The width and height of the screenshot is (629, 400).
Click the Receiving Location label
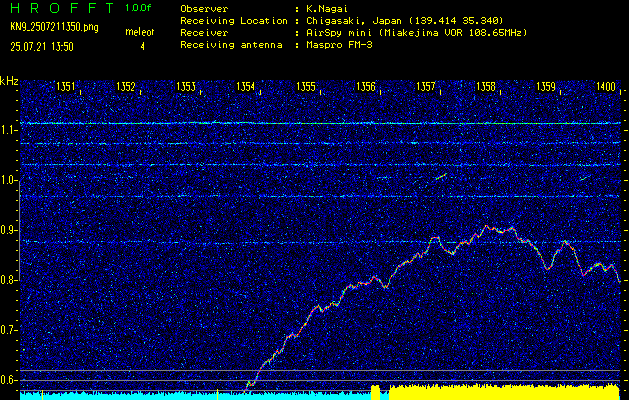234,21
